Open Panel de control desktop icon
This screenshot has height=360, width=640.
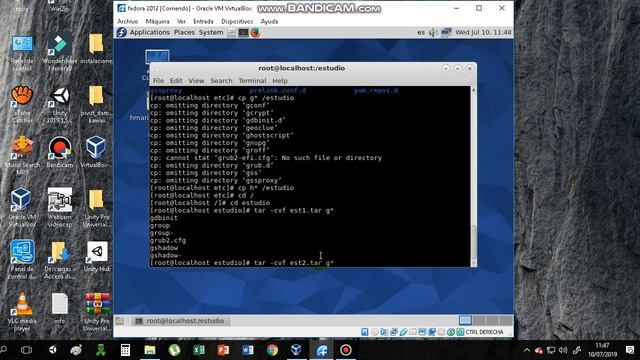click(x=22, y=53)
